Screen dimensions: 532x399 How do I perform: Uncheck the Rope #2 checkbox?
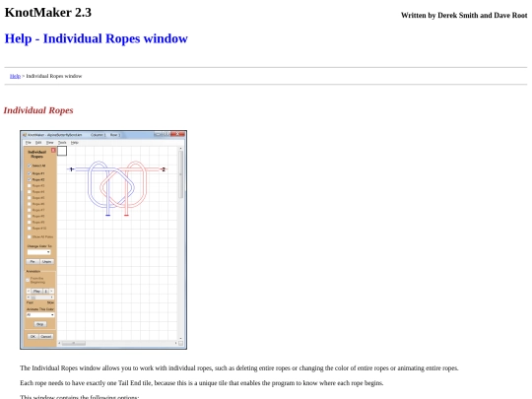30,179
